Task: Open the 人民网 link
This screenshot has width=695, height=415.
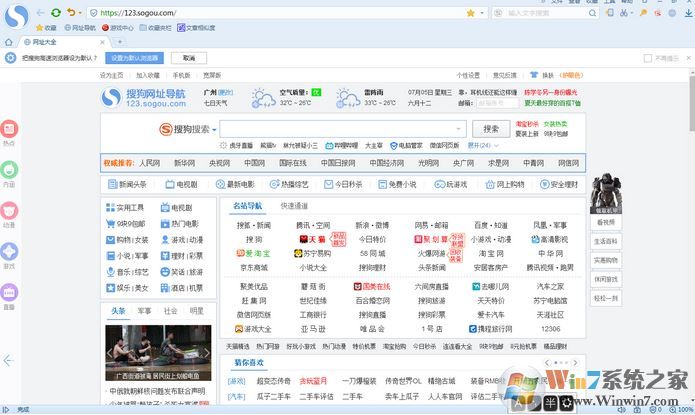Action: [149, 162]
